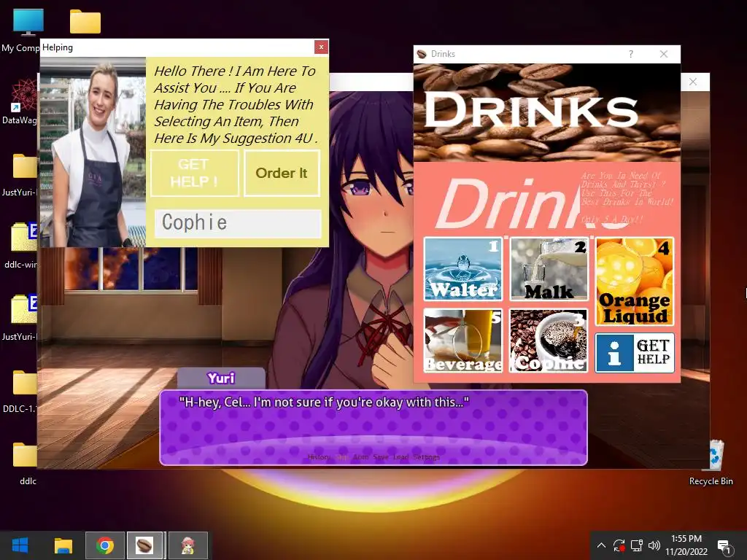Choose the Malk drink tile
Screen dimensions: 747x560
coord(549,269)
